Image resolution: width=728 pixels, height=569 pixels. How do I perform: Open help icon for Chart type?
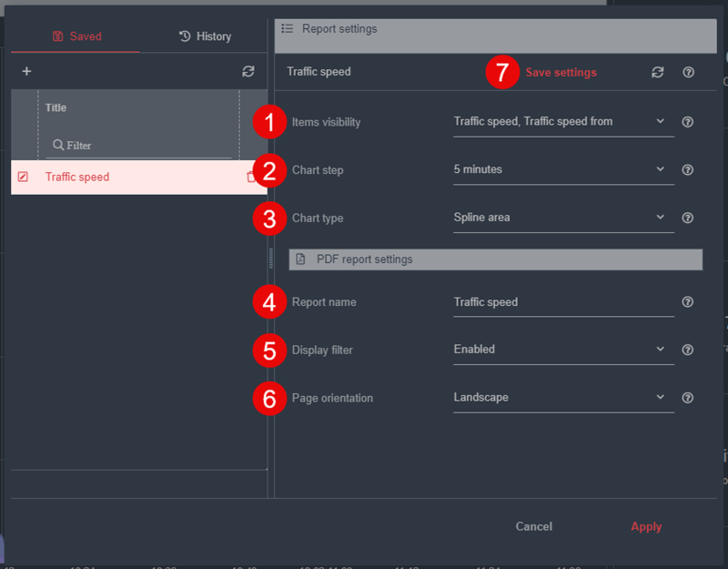tap(688, 218)
